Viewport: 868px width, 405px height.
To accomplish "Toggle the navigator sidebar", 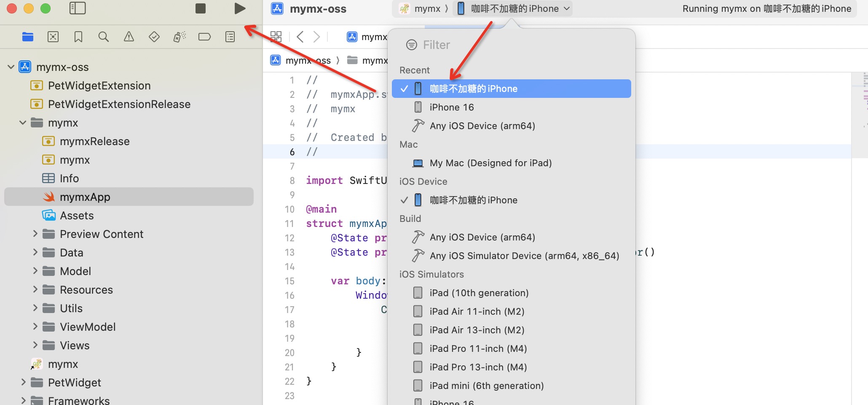I will 78,8.
